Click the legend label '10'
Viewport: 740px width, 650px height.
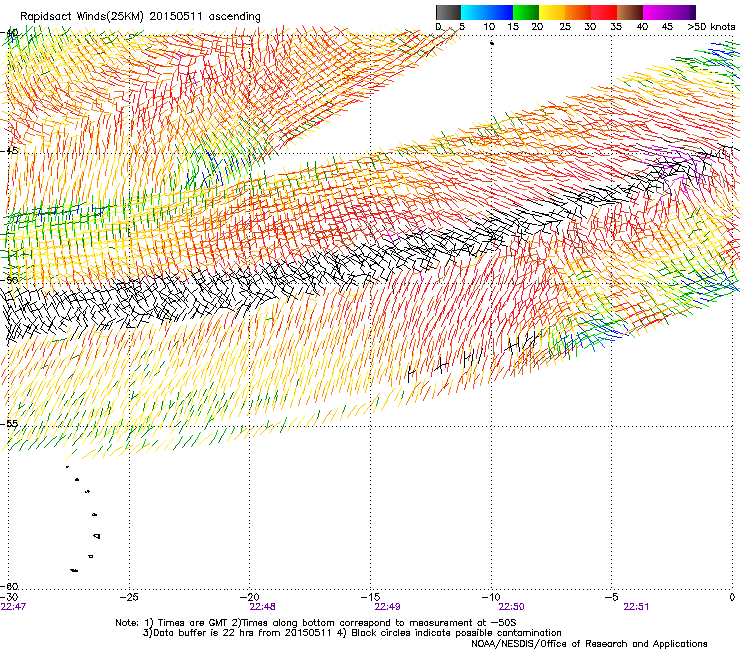coord(489,27)
